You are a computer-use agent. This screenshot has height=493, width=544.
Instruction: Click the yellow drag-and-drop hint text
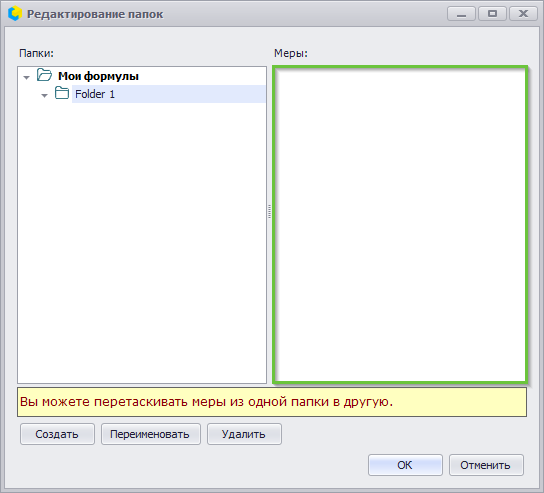tap(206, 402)
